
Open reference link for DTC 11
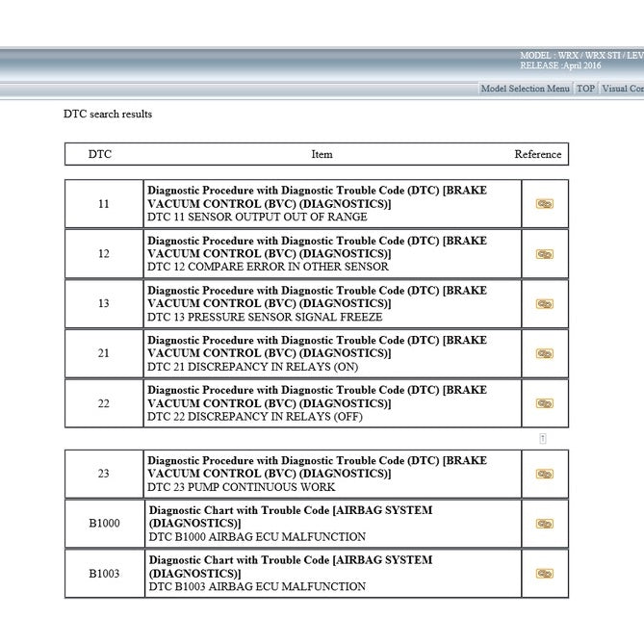[544, 204]
